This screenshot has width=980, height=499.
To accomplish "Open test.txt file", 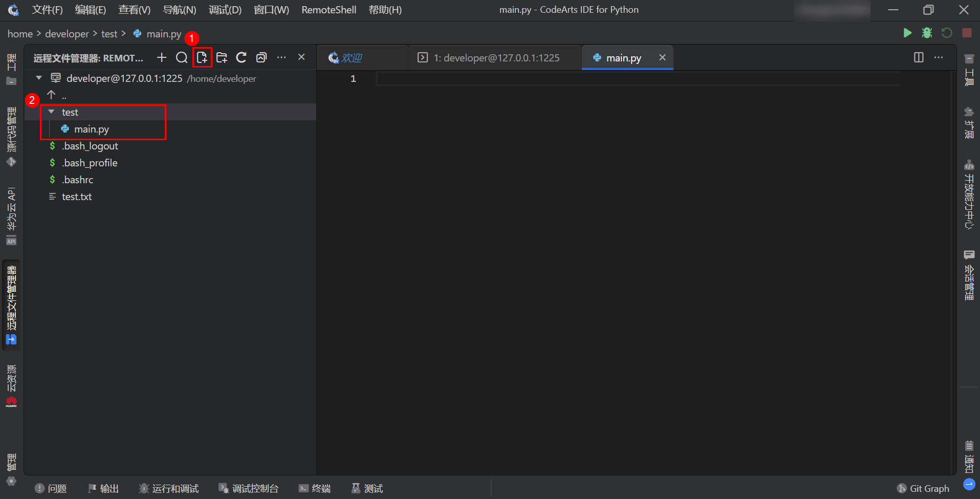I will click(77, 197).
